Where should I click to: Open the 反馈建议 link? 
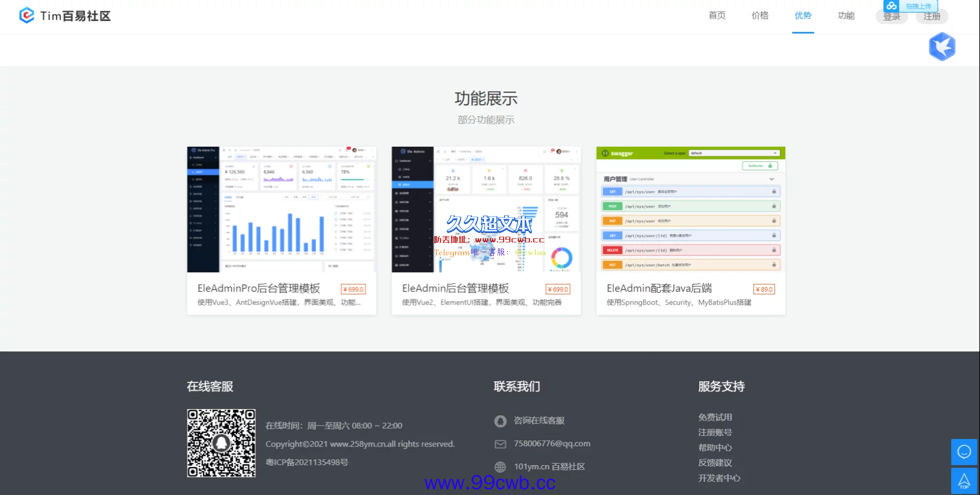click(715, 463)
